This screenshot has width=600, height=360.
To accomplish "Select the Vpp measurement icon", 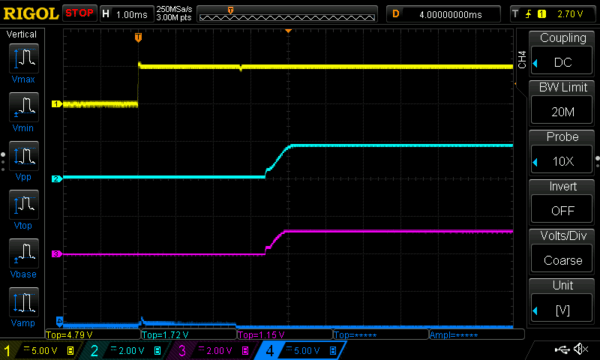I will [x=23, y=156].
